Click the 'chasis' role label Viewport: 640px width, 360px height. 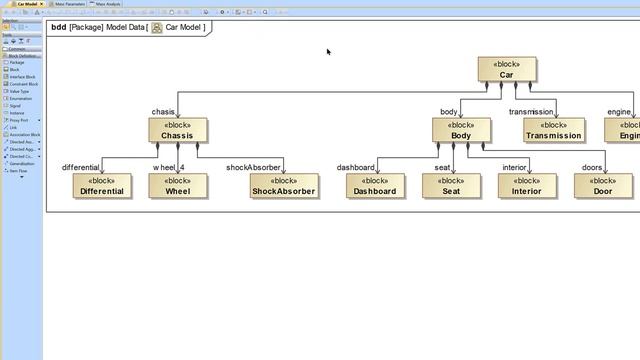pos(163,111)
